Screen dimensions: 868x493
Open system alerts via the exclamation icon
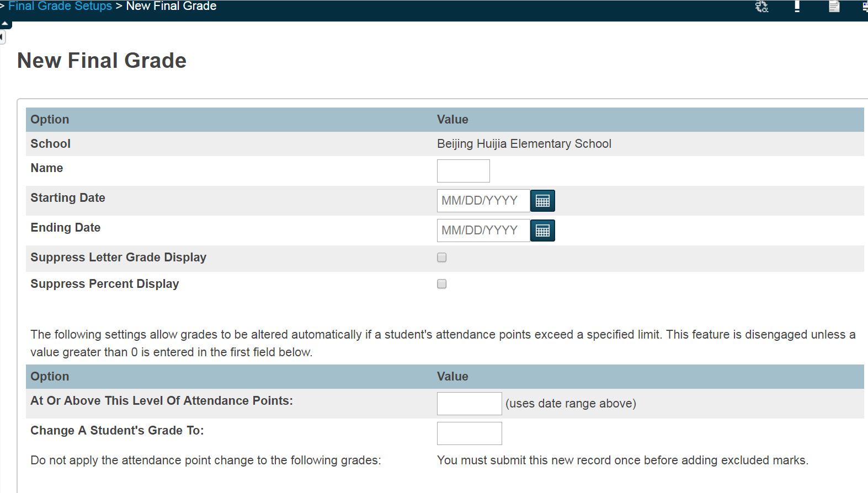(x=797, y=7)
